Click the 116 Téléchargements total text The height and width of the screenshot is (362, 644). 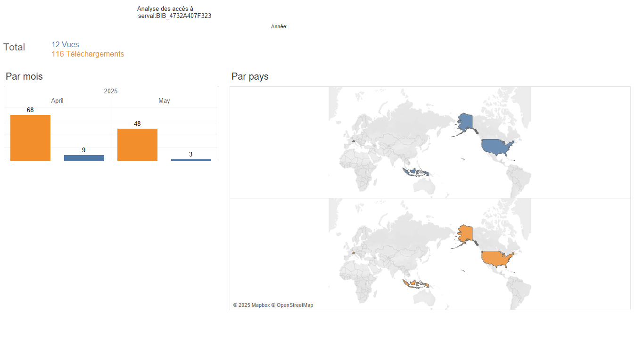88,54
